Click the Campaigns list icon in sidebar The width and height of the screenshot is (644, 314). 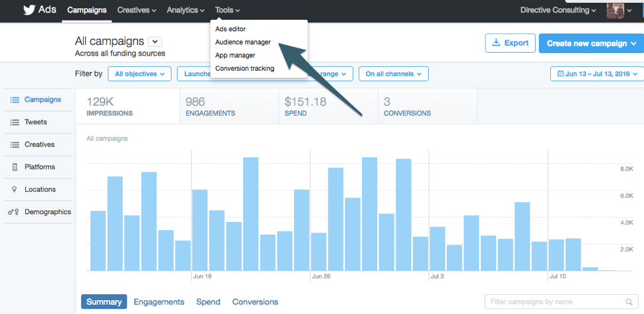(15, 100)
